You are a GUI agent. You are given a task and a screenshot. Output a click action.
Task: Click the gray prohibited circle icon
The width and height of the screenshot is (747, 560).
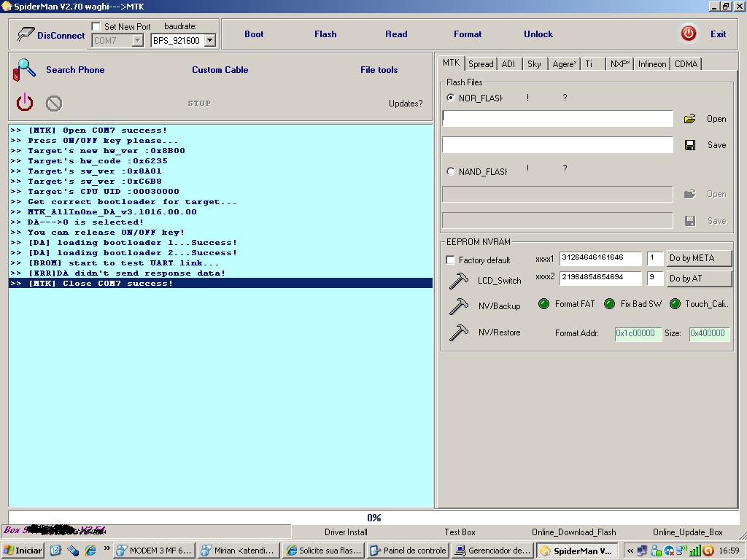click(x=54, y=104)
